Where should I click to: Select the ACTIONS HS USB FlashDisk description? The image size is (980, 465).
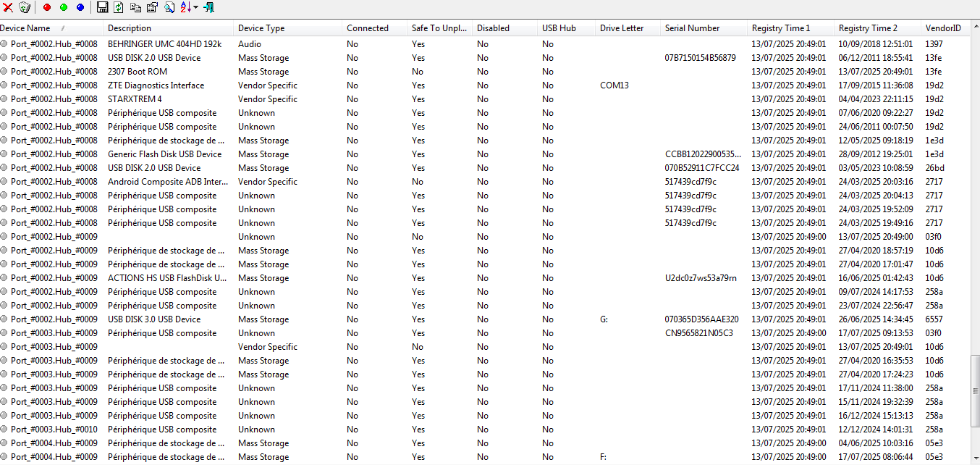pyautogui.click(x=167, y=277)
